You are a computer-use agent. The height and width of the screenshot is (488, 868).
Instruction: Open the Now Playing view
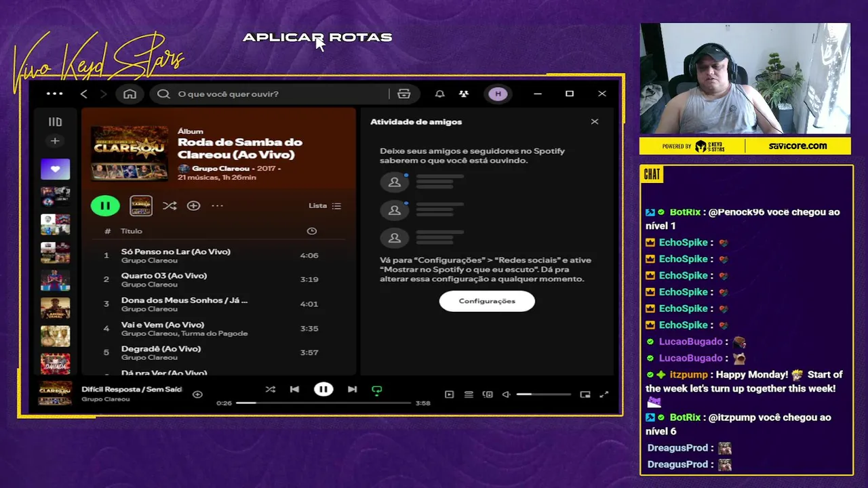click(449, 394)
